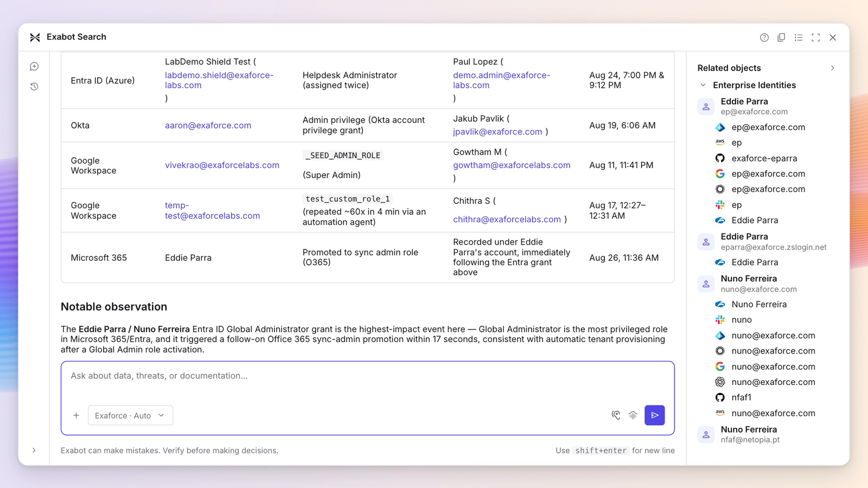
Task: Click Zscaler icon beside Nuno Ferreira
Action: pos(720,305)
